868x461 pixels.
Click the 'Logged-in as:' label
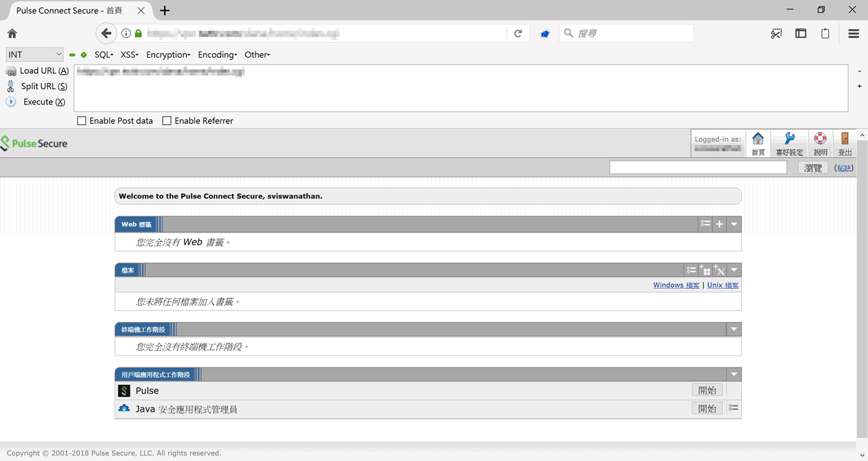coord(717,139)
